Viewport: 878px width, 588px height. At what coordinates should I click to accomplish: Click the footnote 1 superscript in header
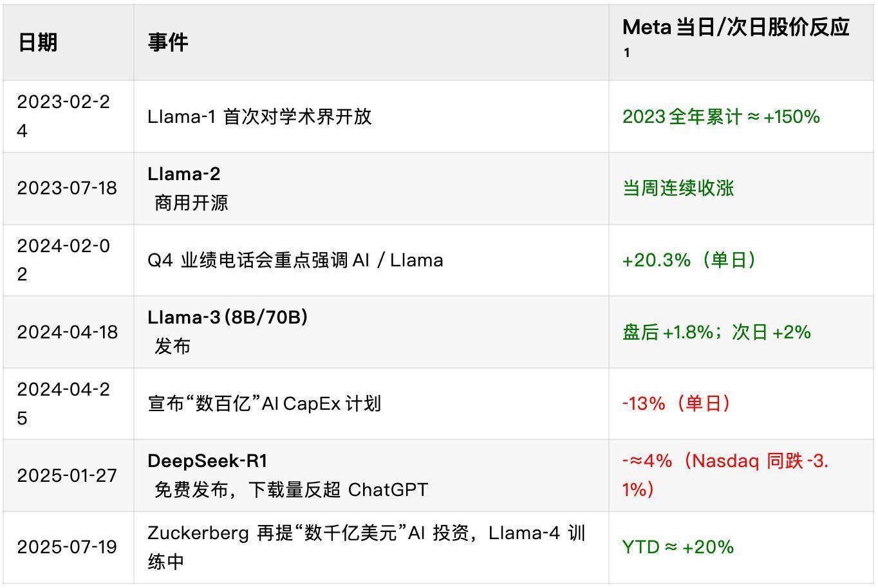click(626, 54)
